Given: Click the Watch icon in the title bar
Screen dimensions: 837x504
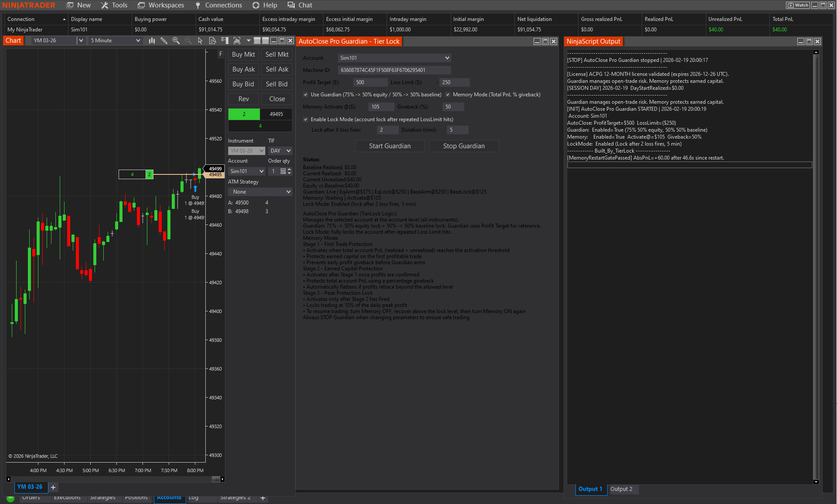Looking at the screenshot, I should [797, 5].
